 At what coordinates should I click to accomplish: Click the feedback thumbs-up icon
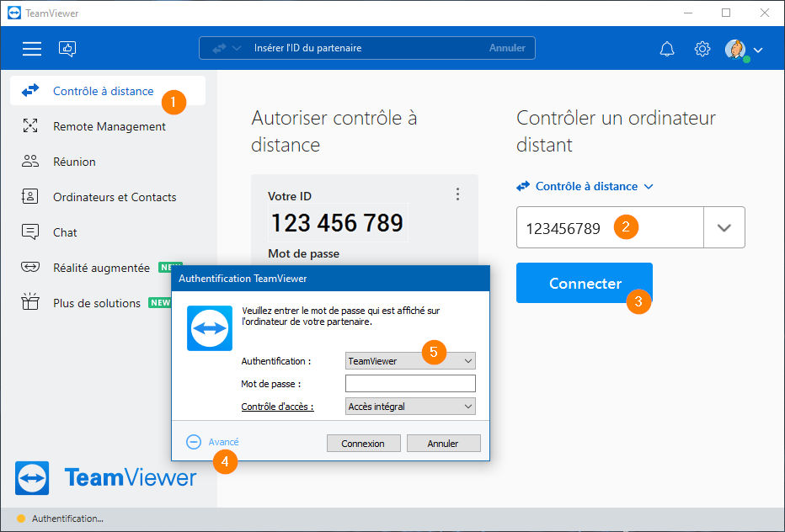point(67,49)
